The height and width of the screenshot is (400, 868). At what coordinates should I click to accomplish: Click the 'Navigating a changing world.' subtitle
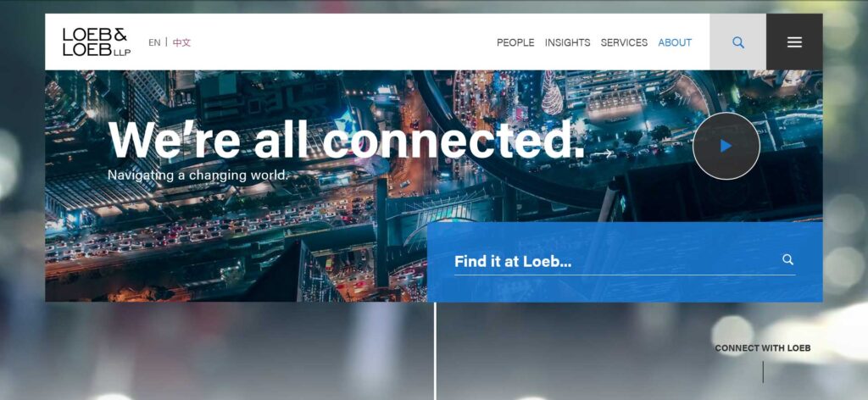(x=198, y=175)
